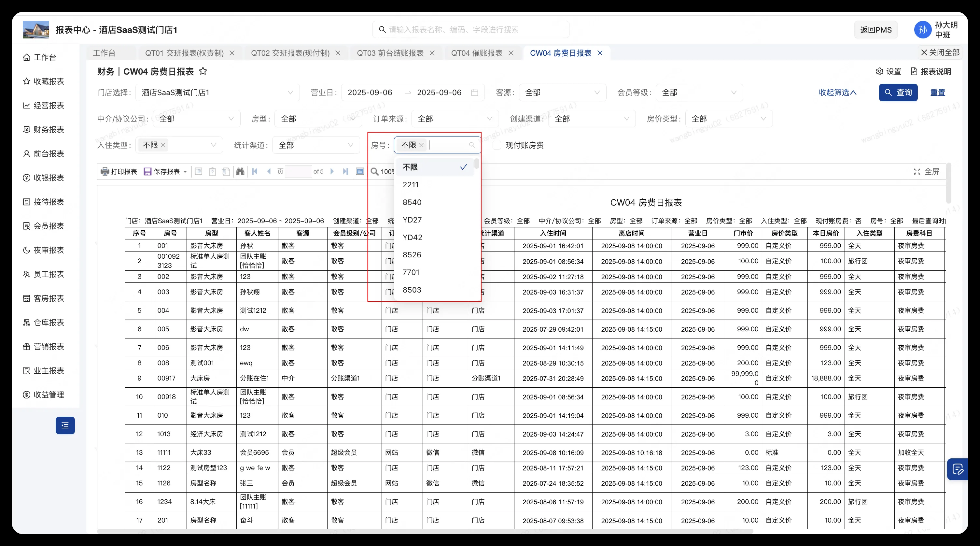Click 收起筛选 to collapse filters
Image resolution: width=980 pixels, height=546 pixels.
coord(837,93)
